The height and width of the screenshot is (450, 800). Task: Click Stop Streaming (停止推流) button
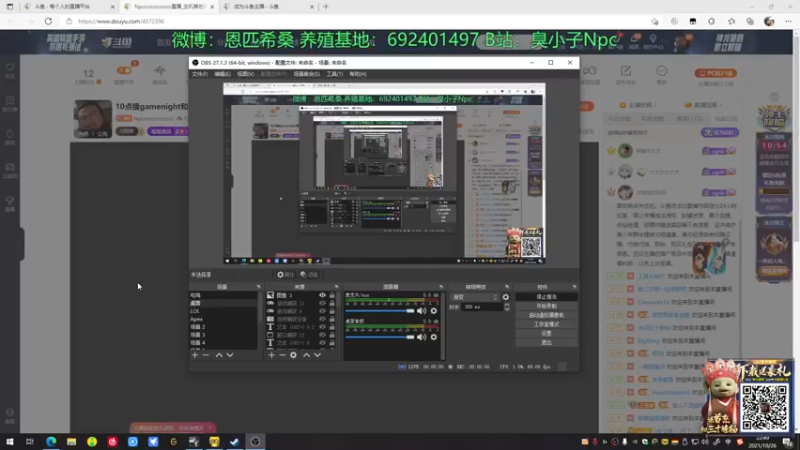pyautogui.click(x=546, y=297)
